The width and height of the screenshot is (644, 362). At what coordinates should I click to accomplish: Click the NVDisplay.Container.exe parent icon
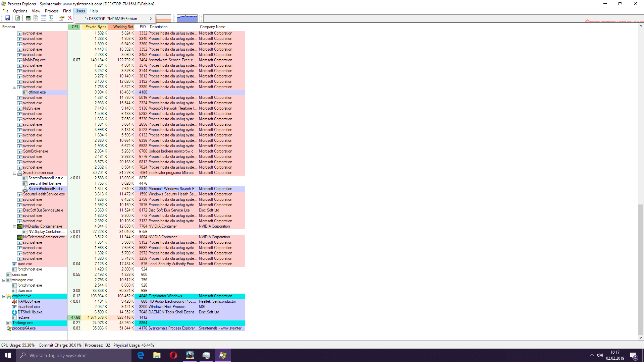coord(20,226)
